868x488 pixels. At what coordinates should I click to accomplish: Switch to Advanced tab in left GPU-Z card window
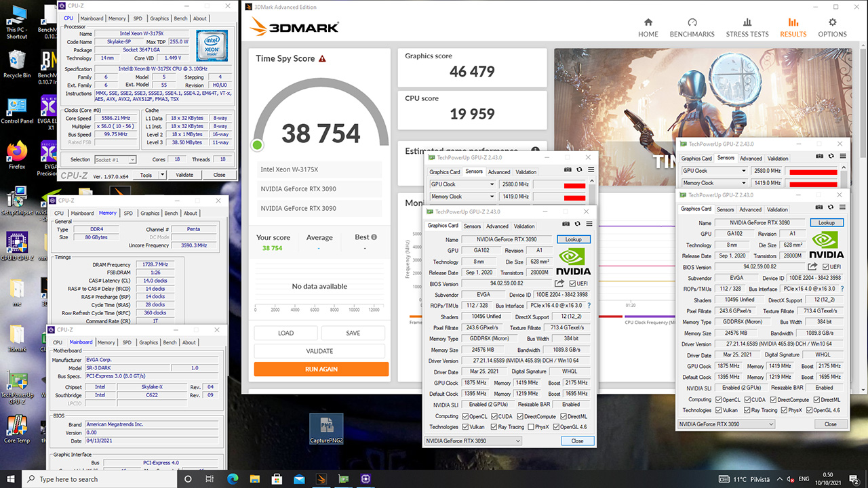tap(497, 226)
